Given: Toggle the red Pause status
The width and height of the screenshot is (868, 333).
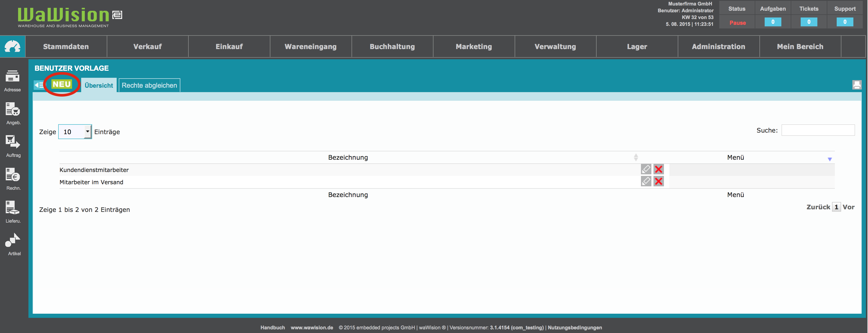Looking at the screenshot, I should coord(737,23).
